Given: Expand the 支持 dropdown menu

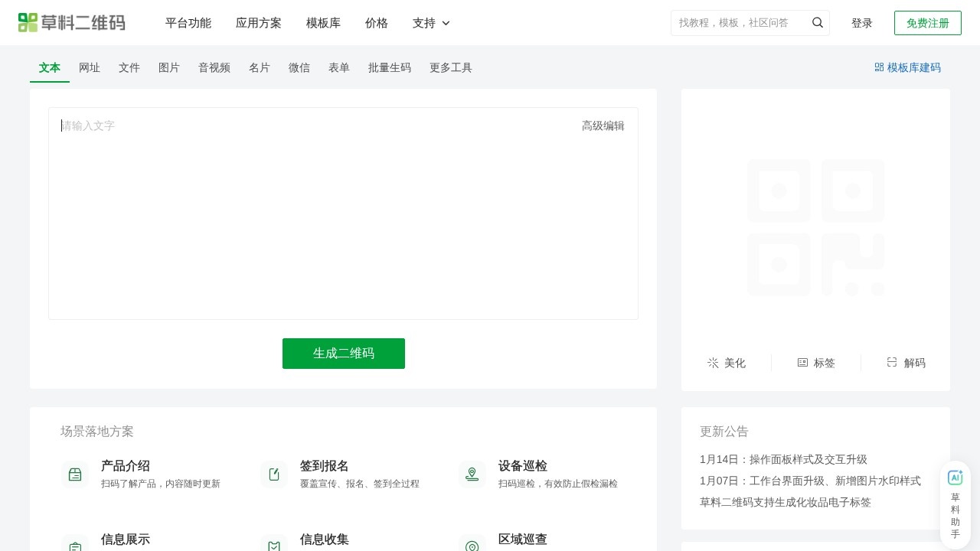Looking at the screenshot, I should click(431, 23).
